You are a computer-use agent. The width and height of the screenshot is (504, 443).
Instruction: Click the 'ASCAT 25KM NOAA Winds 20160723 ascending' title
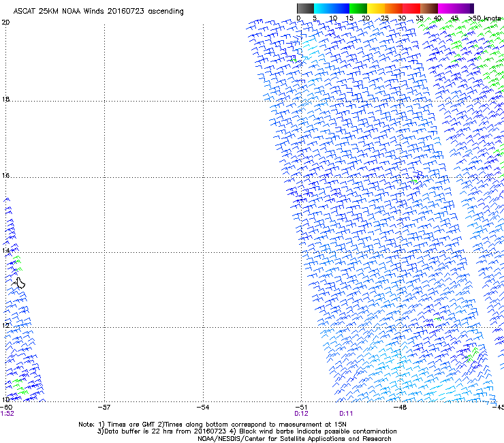(x=98, y=12)
